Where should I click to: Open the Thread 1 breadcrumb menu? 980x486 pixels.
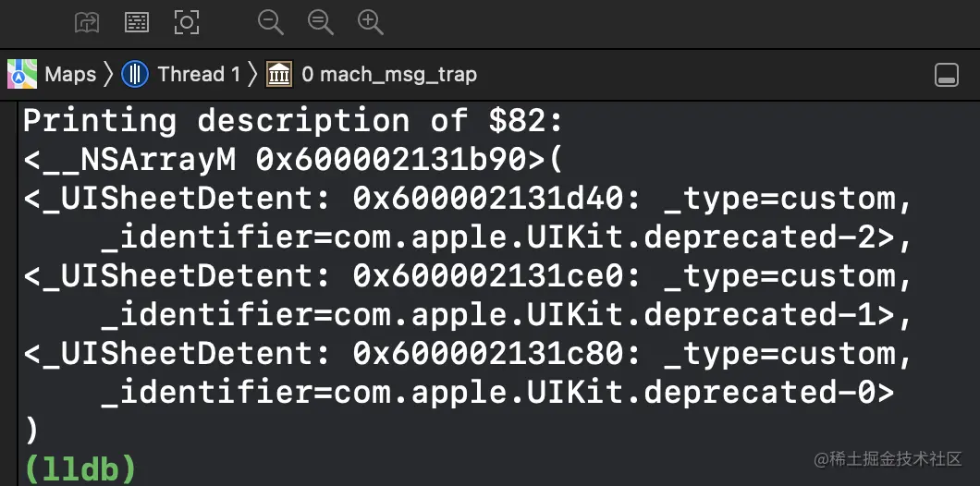(198, 74)
